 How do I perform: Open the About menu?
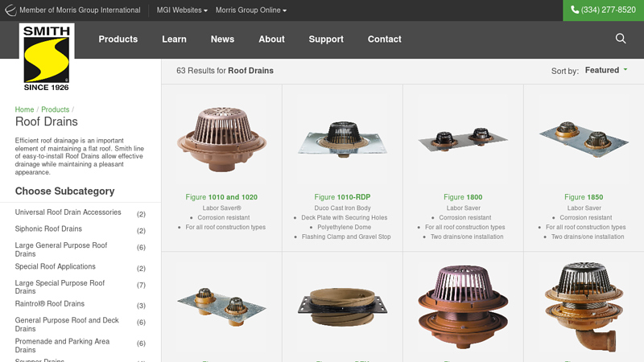point(271,39)
